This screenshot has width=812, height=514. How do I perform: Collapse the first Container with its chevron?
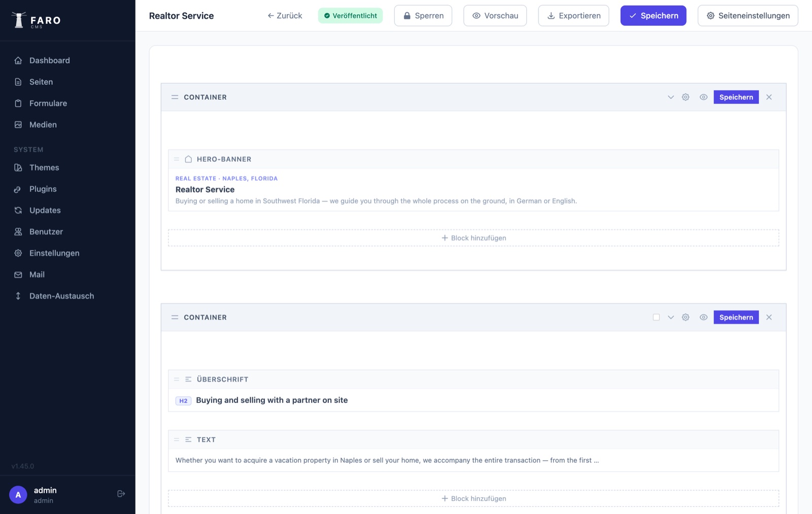coord(671,97)
